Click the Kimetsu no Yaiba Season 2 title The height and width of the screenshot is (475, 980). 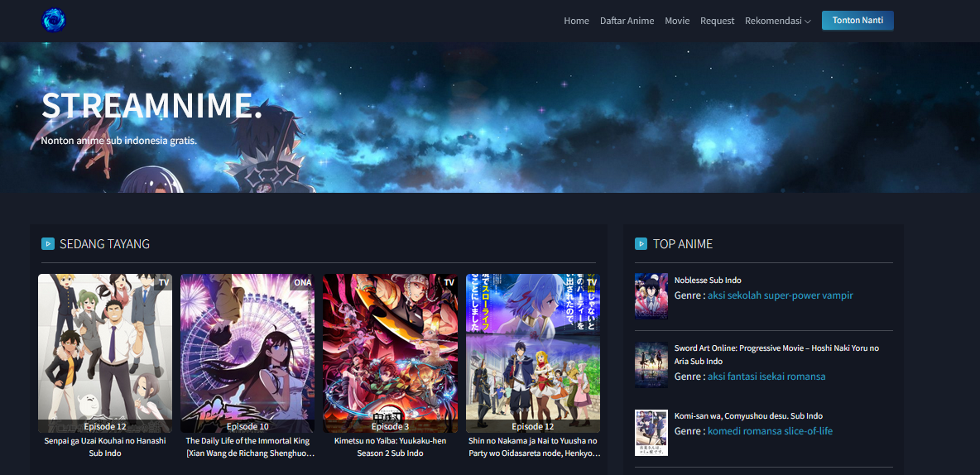click(390, 447)
